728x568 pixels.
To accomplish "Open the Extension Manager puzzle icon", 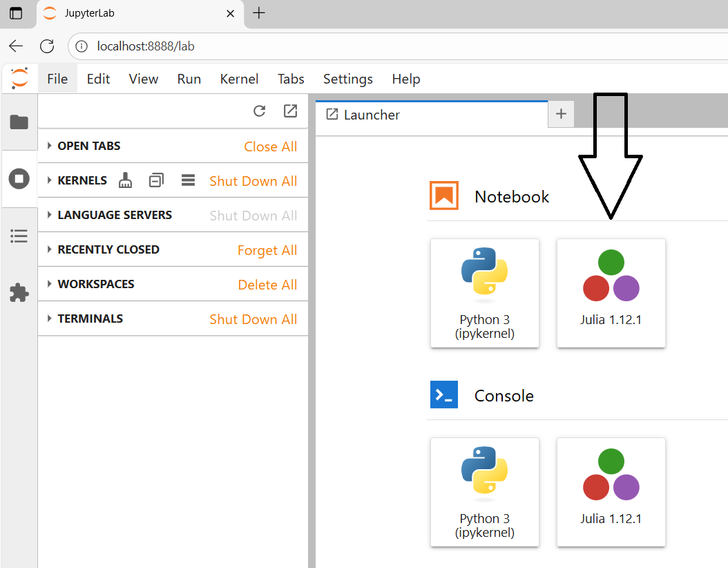I will point(19,293).
